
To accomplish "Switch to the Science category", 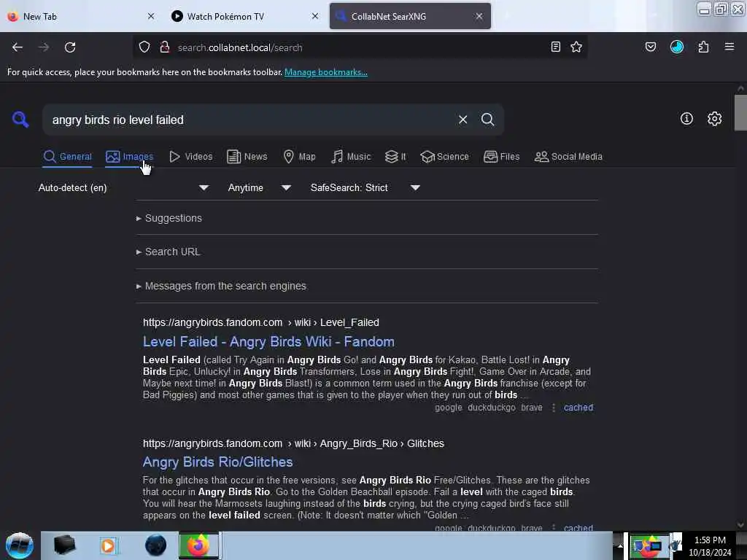I will pos(444,157).
